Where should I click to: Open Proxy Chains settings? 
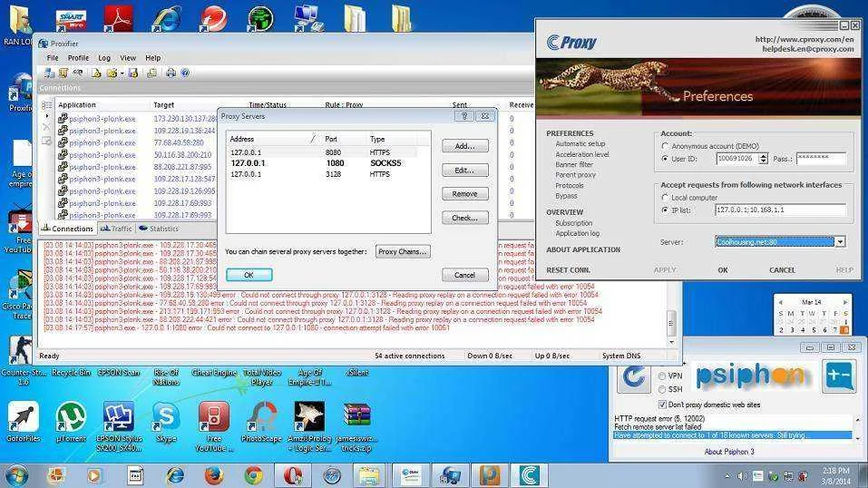point(403,251)
